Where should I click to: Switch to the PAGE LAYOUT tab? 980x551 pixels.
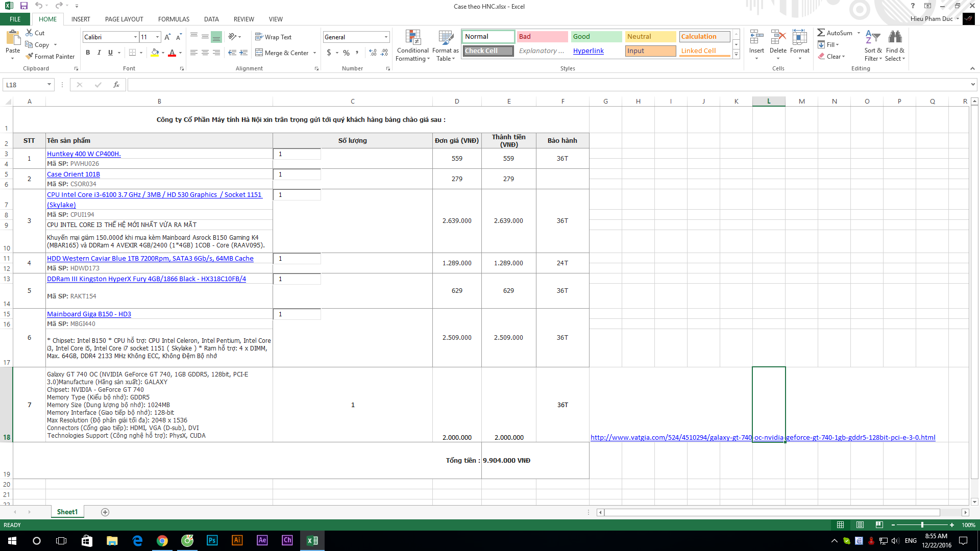tap(124, 19)
